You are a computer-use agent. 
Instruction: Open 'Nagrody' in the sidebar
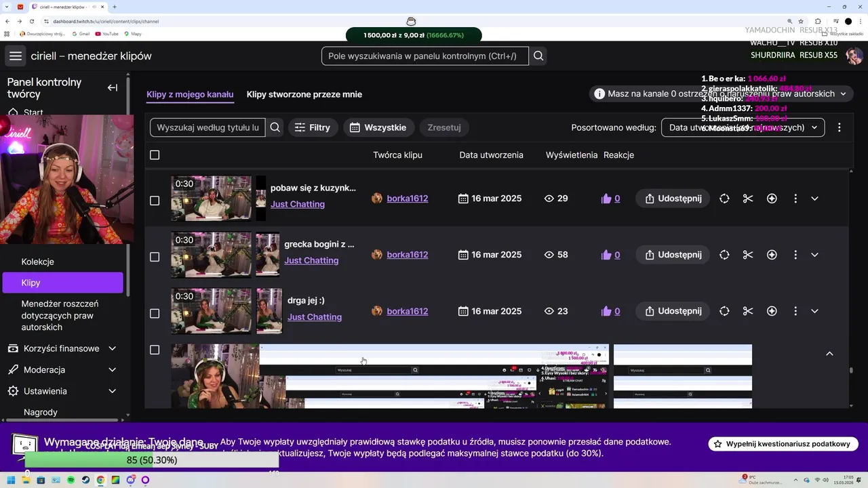coord(41,412)
